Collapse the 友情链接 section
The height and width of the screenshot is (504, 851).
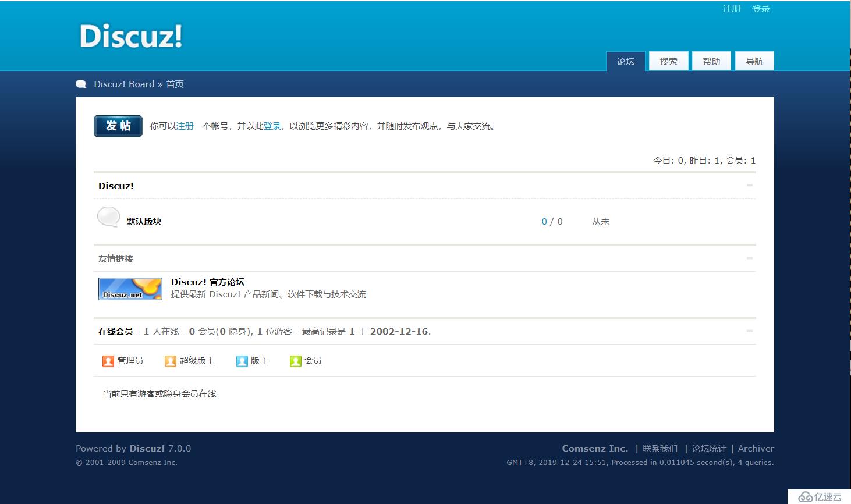(x=750, y=258)
